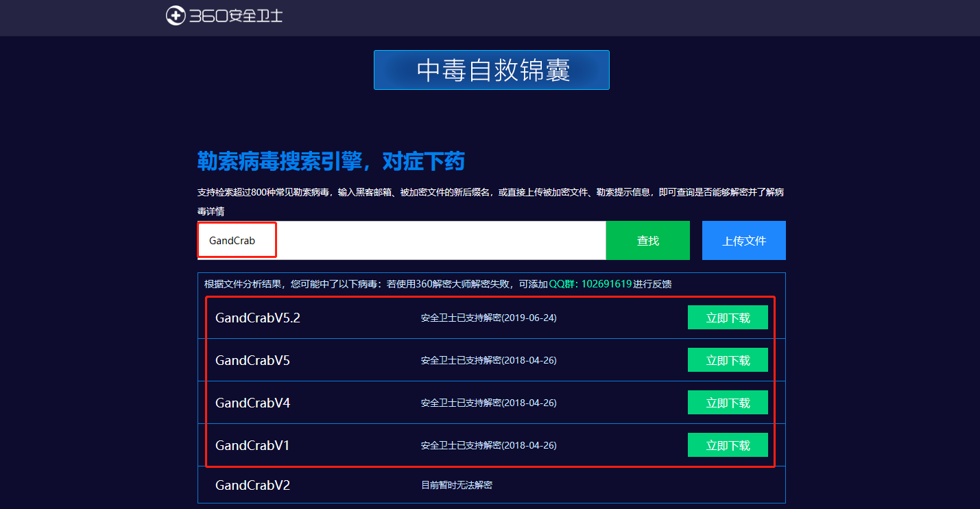Click 立即下载 in the GandCrabV5 row

click(x=727, y=361)
